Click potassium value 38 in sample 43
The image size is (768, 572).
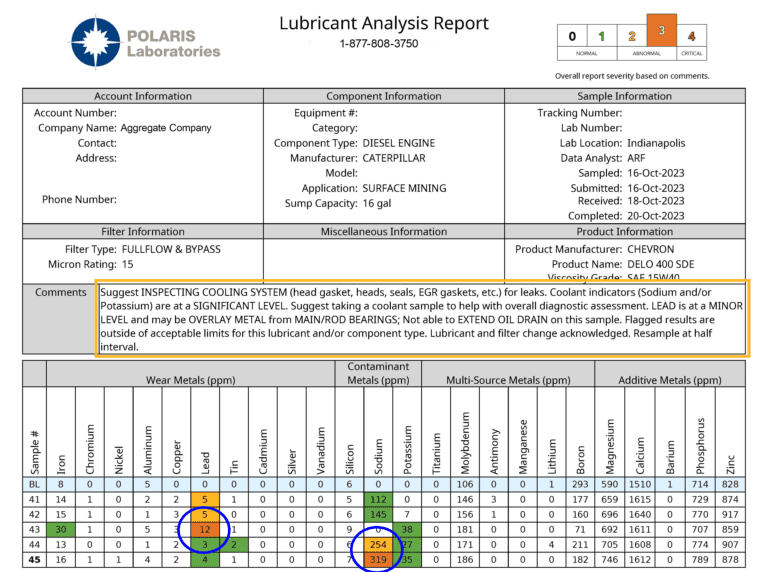(407, 529)
